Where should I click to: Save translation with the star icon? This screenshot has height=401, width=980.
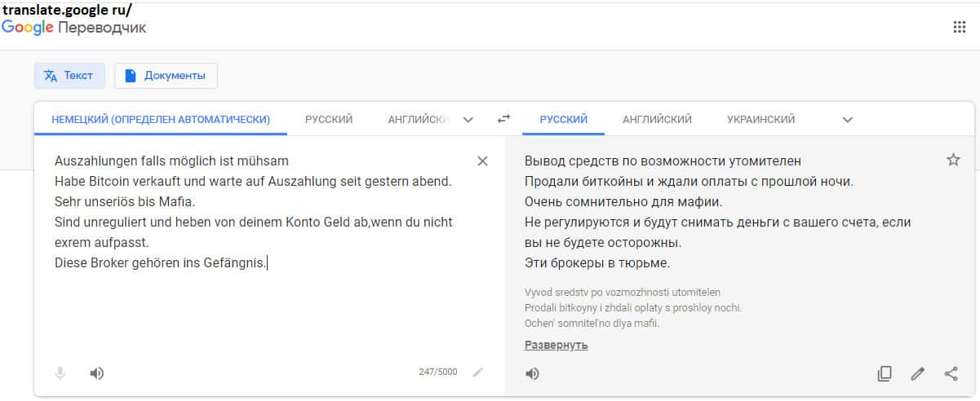point(953,160)
